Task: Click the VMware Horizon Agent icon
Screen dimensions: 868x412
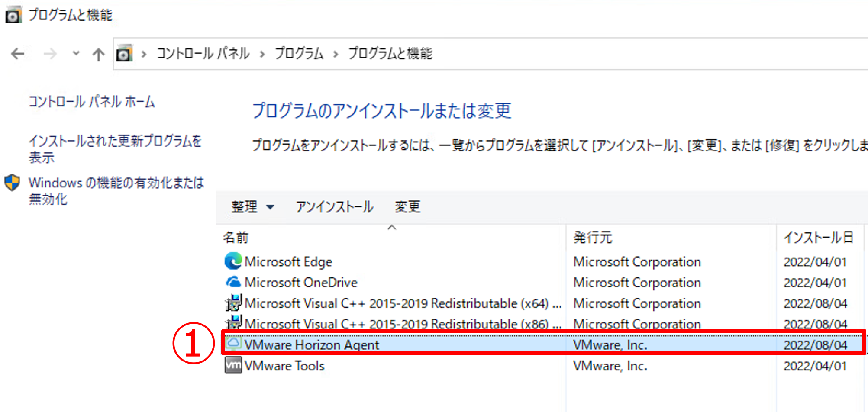Action: [x=233, y=344]
